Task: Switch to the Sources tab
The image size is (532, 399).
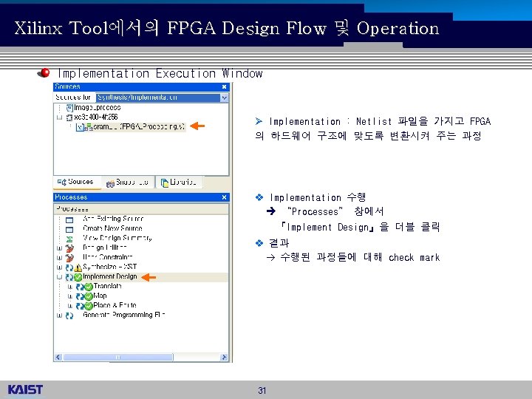Action: [x=76, y=182]
